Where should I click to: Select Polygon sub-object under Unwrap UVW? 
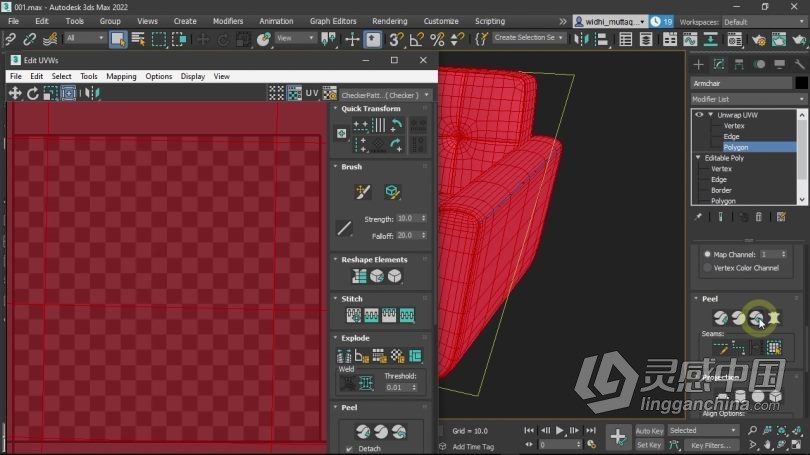point(736,147)
